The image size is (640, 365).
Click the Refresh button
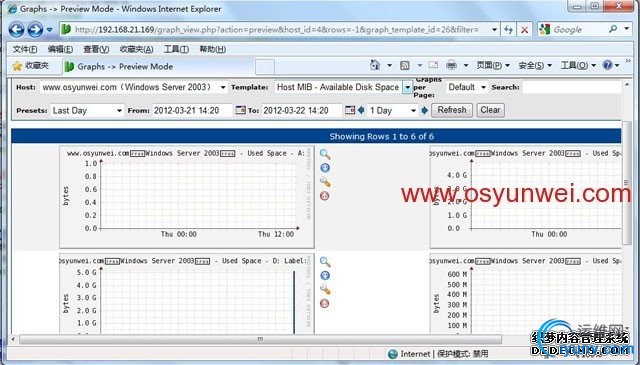(x=452, y=110)
